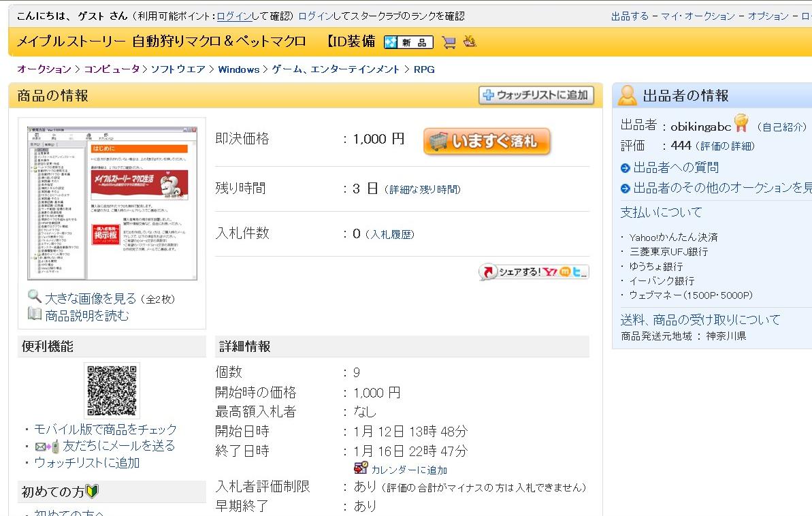Click the book icon next to 商品説明を読む
The width and height of the screenshot is (812, 516).
(34, 313)
